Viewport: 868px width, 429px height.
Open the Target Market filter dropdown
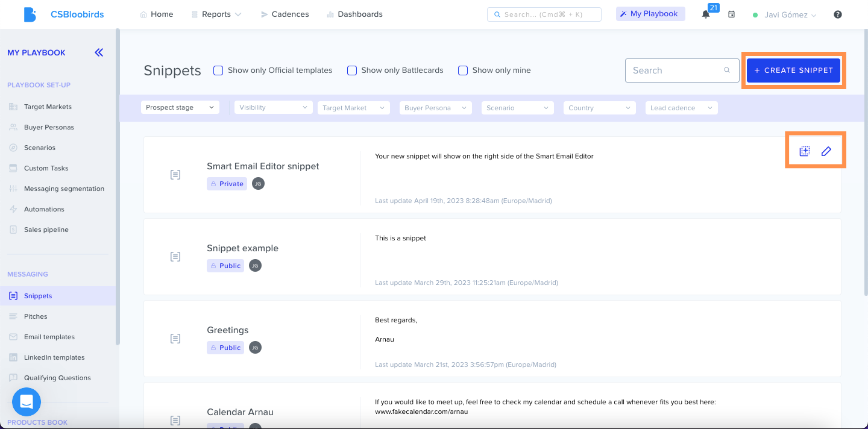click(354, 108)
